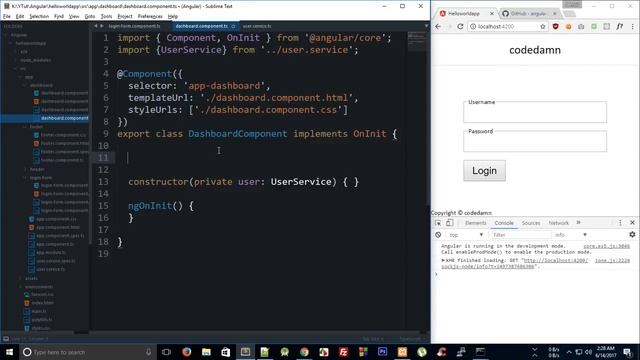Open DevTools three-dot customize menu
640x360 pixels.
(x=620, y=223)
